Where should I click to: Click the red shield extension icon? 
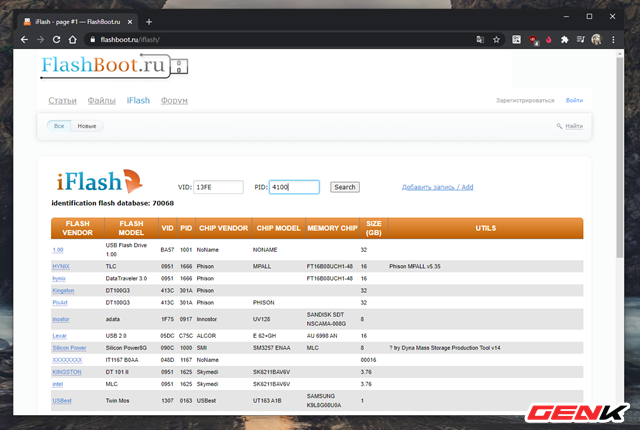pyautogui.click(x=533, y=40)
